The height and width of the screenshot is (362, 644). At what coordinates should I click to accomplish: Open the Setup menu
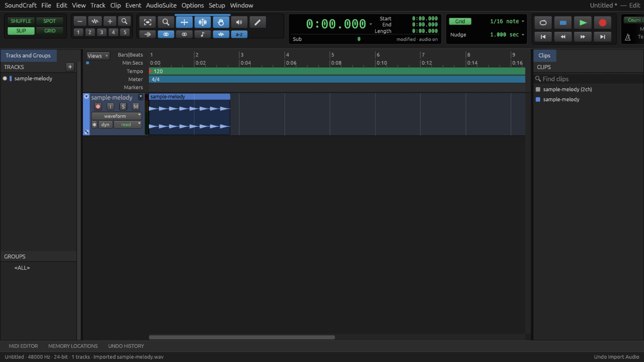click(x=217, y=5)
